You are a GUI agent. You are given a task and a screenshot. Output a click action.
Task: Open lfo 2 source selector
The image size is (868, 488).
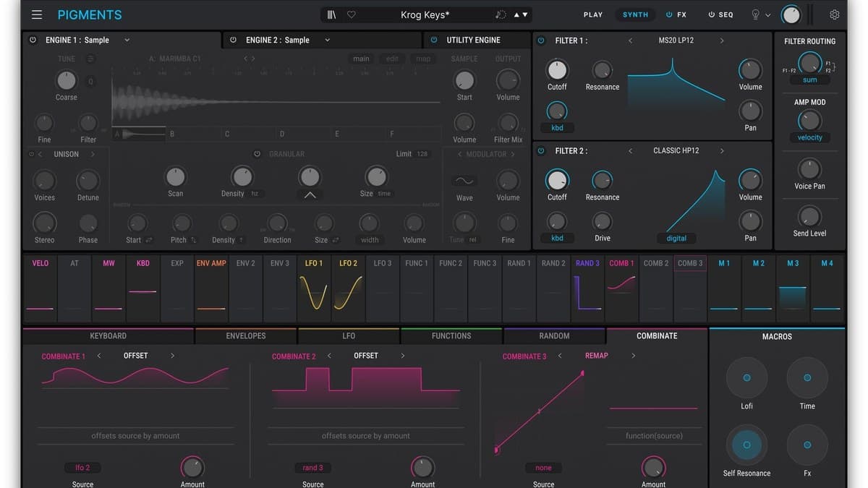(82, 468)
